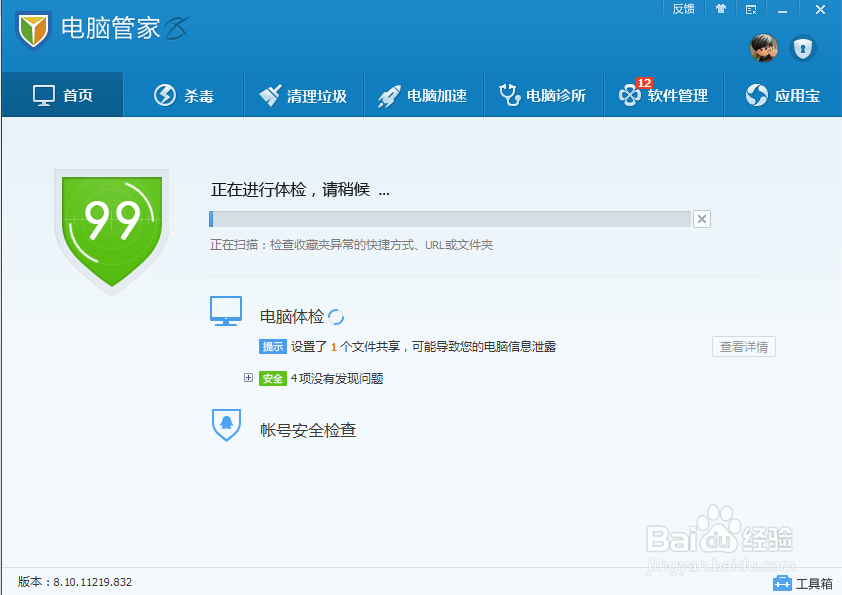Click the 电脑体检 monitor icon

pos(226,311)
